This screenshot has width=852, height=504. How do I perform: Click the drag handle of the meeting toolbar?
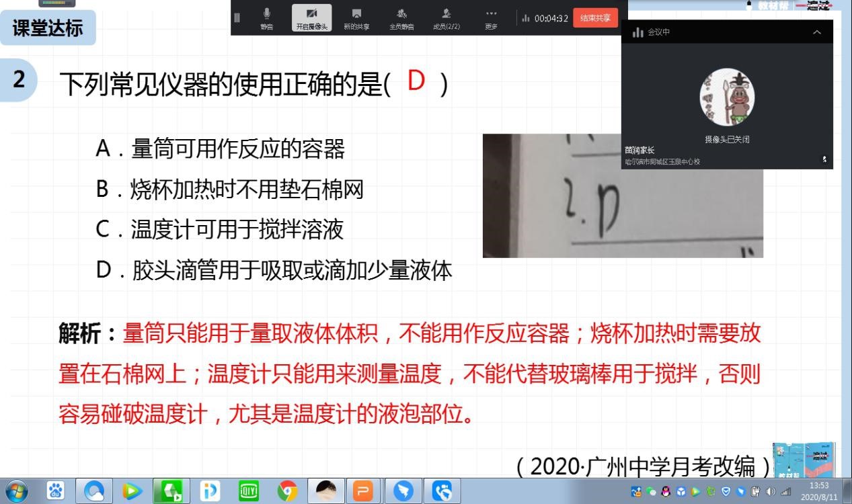pos(237,18)
